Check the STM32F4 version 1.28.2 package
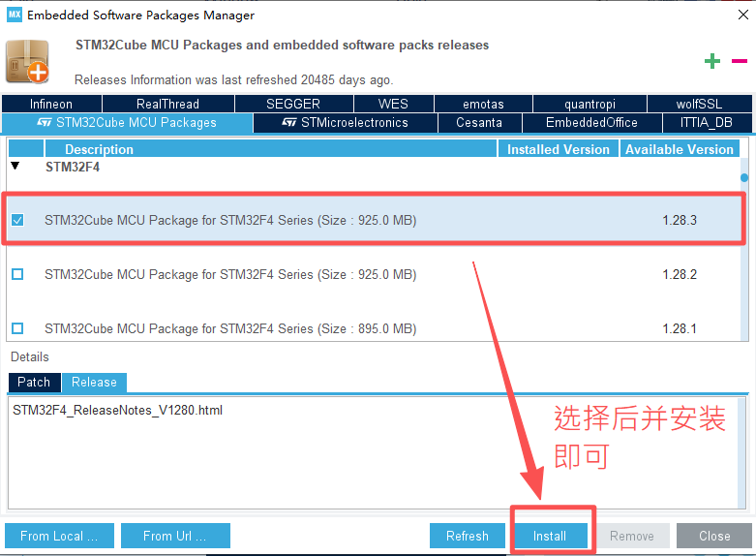Image resolution: width=756 pixels, height=556 pixels. [17, 275]
